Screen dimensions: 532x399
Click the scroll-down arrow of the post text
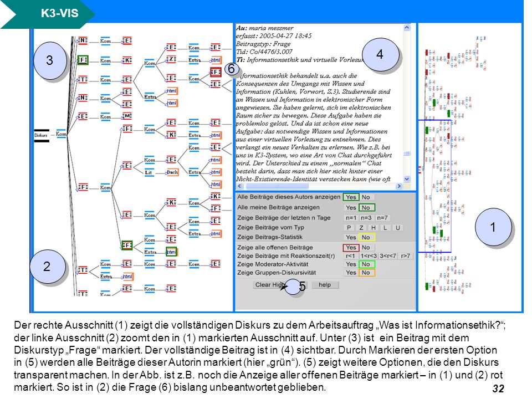pyautogui.click(x=407, y=179)
